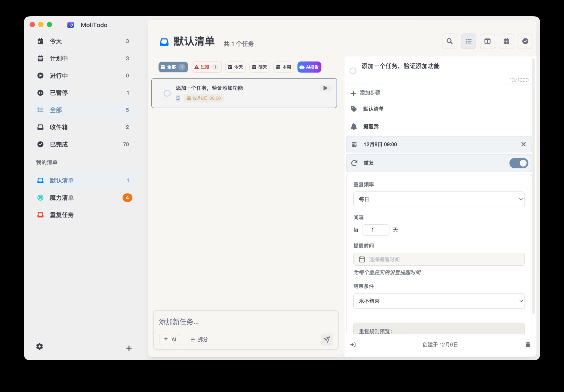Open settings gear icon

[x=40, y=346]
